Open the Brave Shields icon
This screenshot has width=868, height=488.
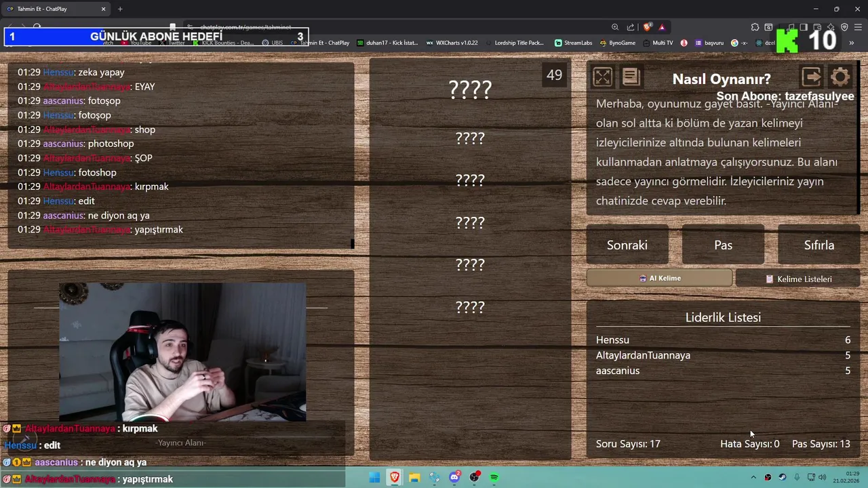coord(648,27)
